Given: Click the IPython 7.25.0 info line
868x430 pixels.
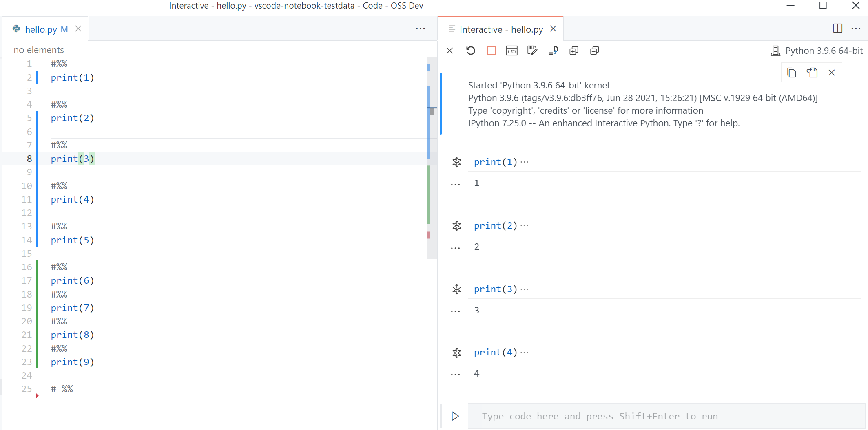Looking at the screenshot, I should [604, 123].
